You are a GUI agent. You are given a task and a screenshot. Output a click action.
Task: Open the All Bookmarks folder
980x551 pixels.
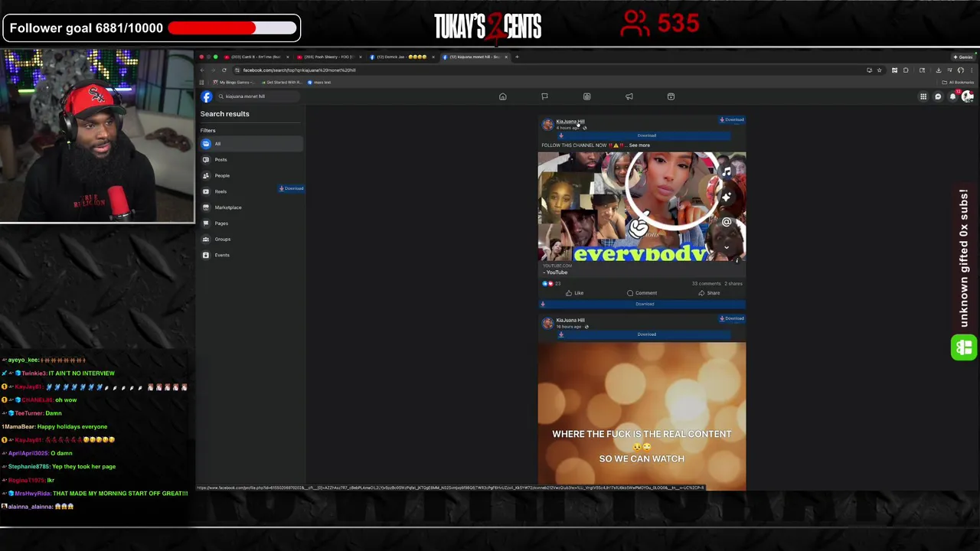(x=959, y=82)
